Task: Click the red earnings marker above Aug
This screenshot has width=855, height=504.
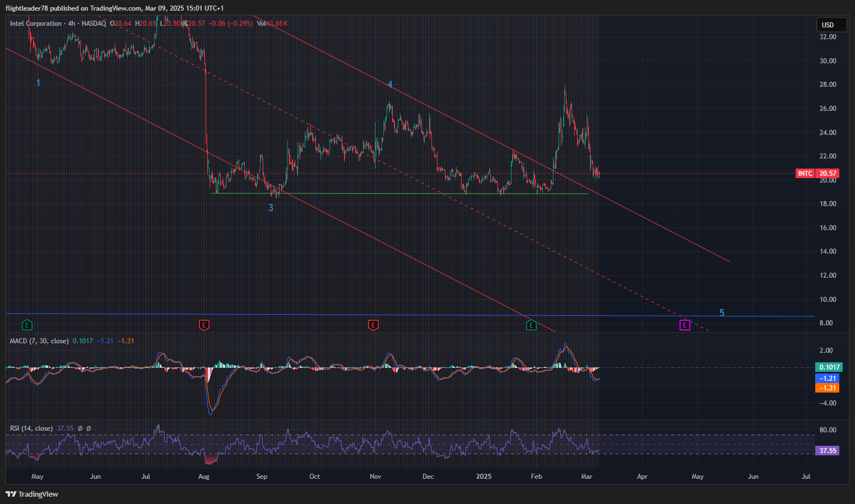Action: pos(205,325)
